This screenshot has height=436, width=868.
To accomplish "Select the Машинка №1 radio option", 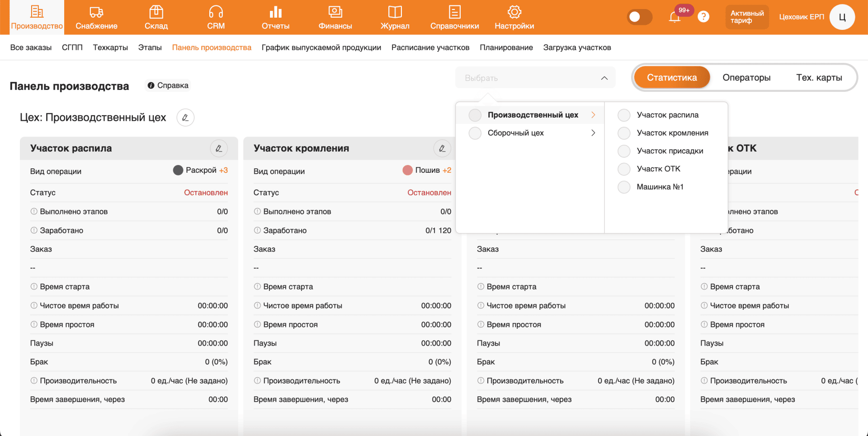I will click(x=624, y=187).
